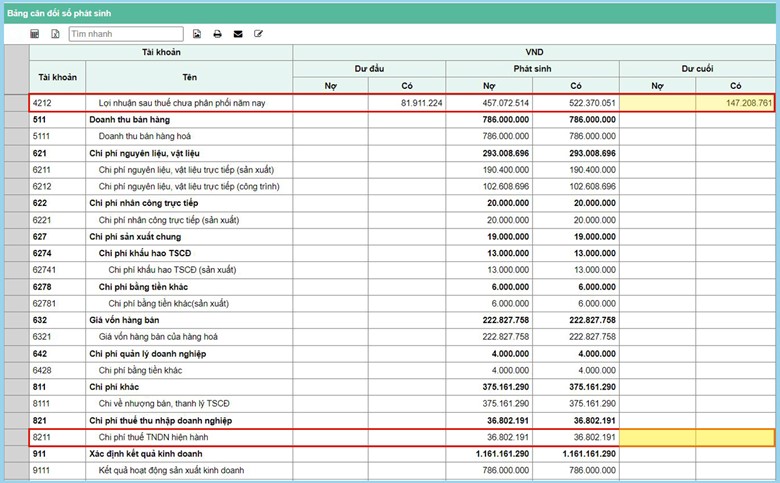Click the "Dư cuối" column group header
Viewport: 780px width, 483px height.
(x=696, y=68)
